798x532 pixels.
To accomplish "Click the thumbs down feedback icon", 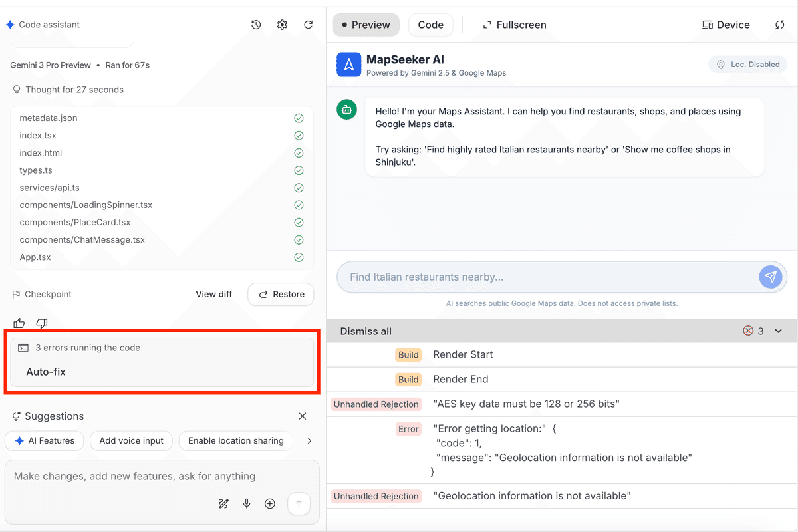I will [42, 323].
